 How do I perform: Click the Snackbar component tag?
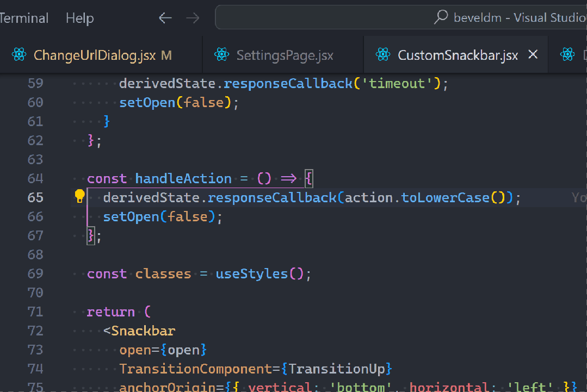pos(143,331)
